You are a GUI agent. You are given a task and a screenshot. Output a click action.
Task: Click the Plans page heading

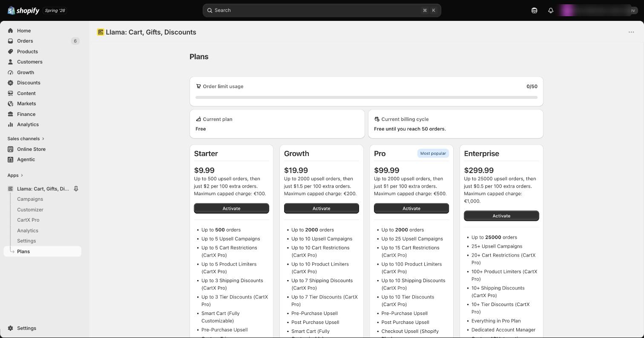[x=199, y=57]
